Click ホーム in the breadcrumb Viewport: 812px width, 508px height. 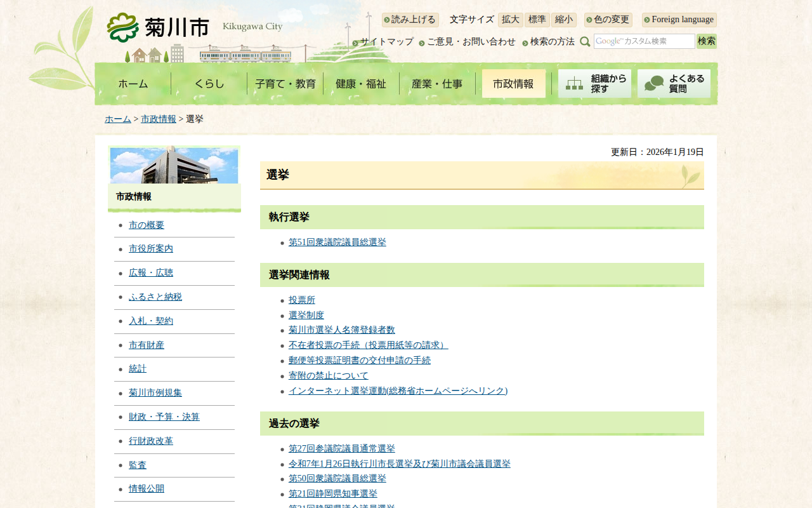coord(118,119)
